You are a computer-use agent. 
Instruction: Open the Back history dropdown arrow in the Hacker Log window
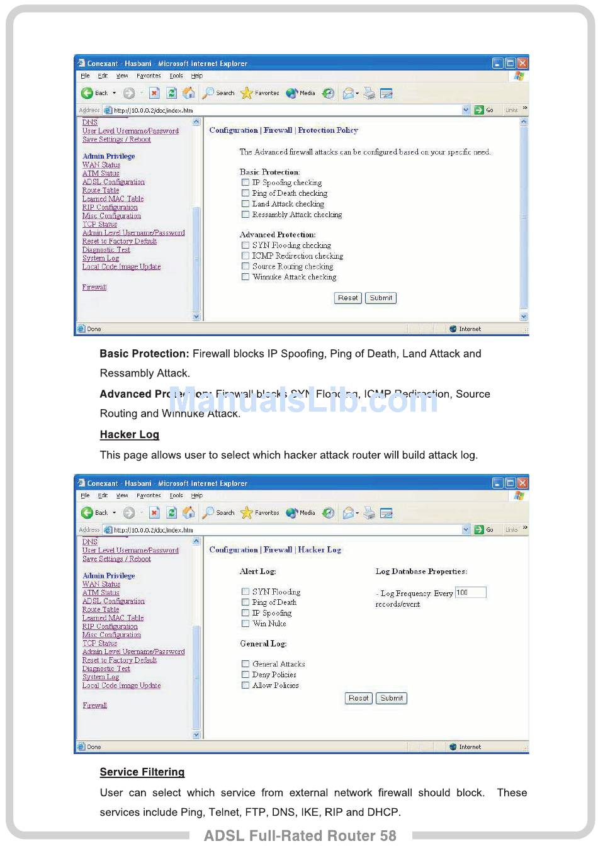115,513
